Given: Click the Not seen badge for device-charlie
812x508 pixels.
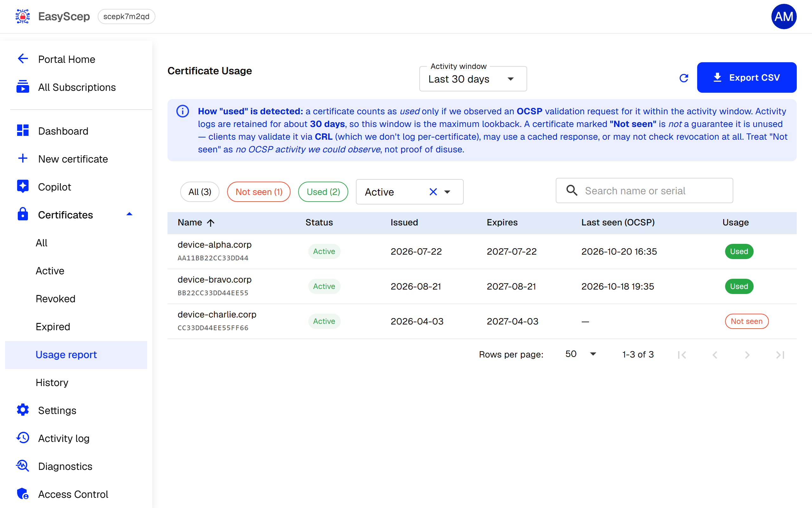Looking at the screenshot, I should [x=747, y=321].
